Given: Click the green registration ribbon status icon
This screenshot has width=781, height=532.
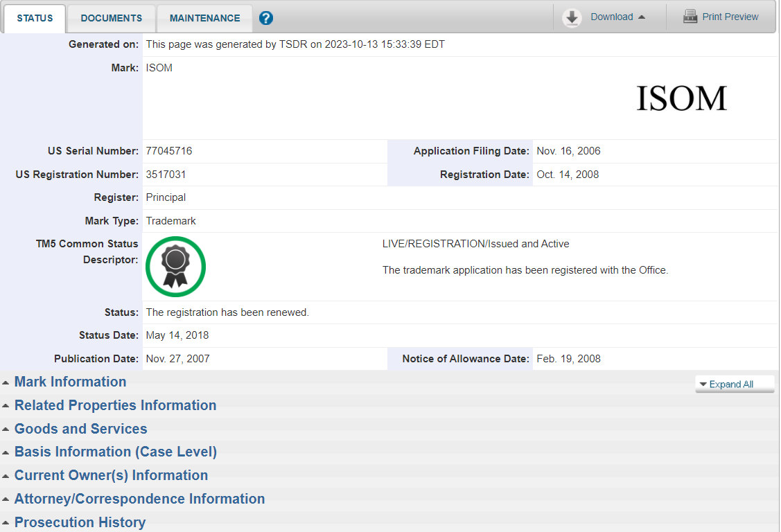Looking at the screenshot, I should (175, 267).
